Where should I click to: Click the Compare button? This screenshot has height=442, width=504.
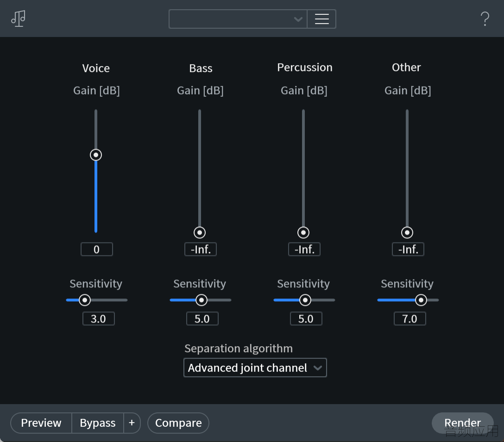(x=178, y=423)
